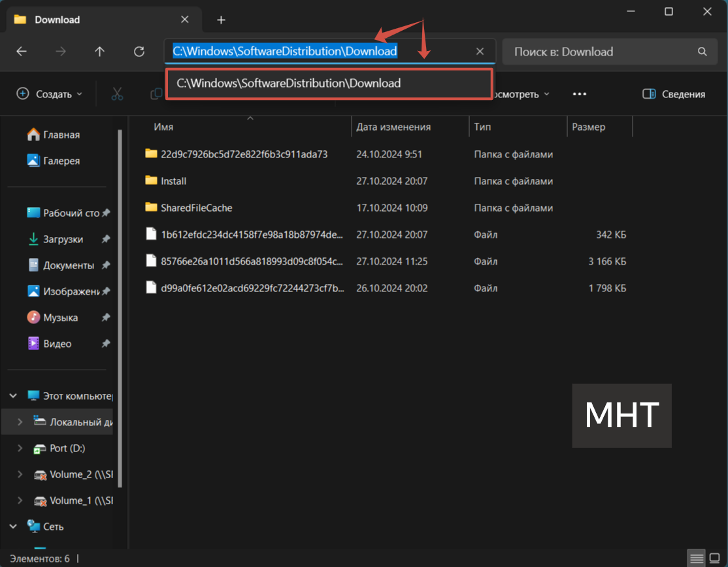Sort by the Имя column header

pyautogui.click(x=251, y=127)
